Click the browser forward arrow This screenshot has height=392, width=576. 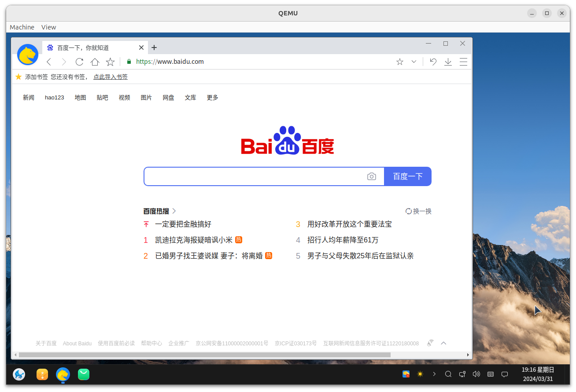tap(64, 62)
